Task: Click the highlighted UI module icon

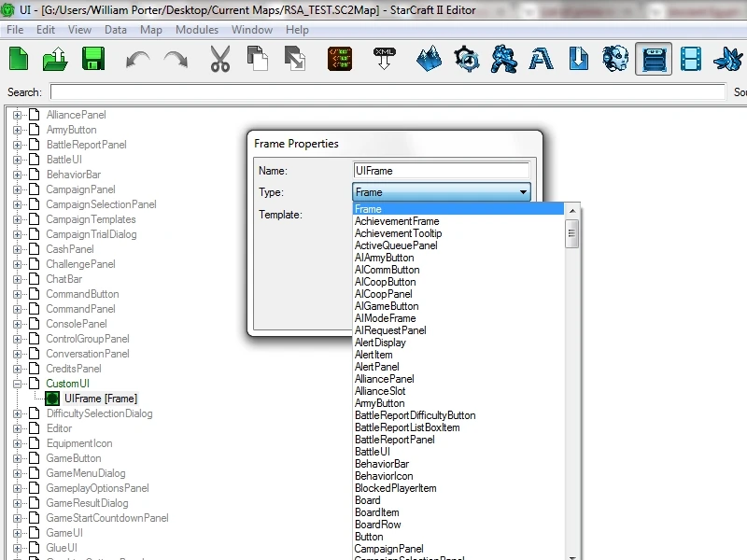Action: tap(653, 59)
